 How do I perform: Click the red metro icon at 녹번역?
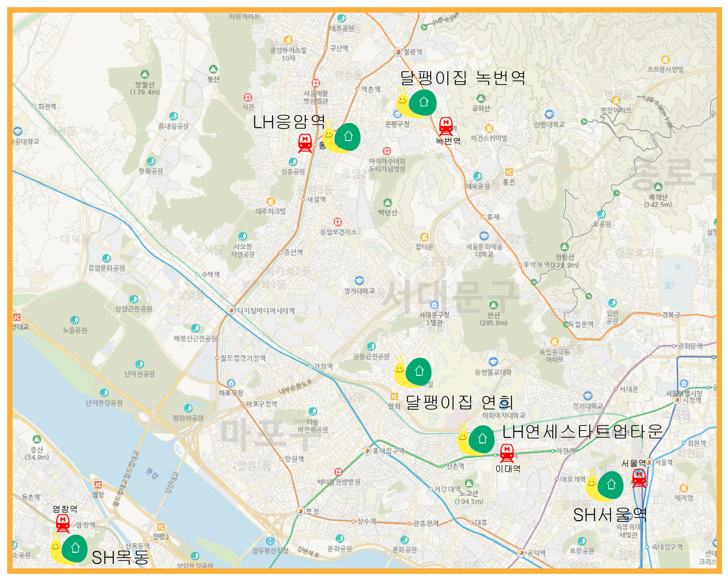[446, 126]
